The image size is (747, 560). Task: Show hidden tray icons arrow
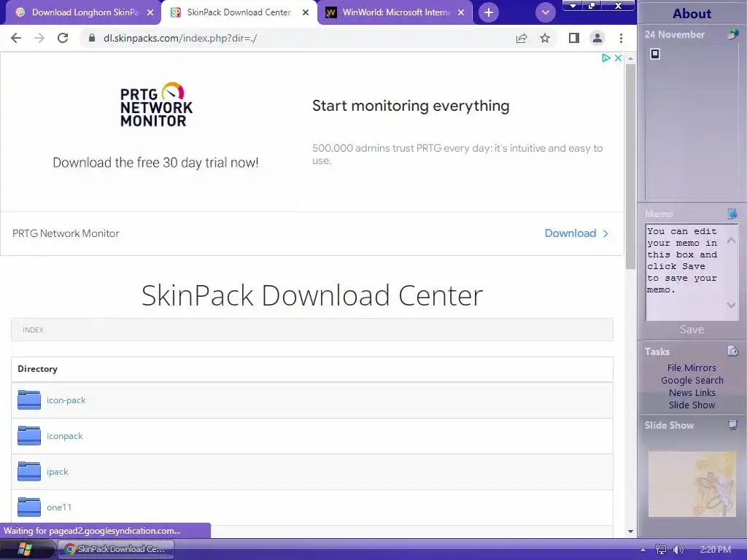[x=643, y=550]
